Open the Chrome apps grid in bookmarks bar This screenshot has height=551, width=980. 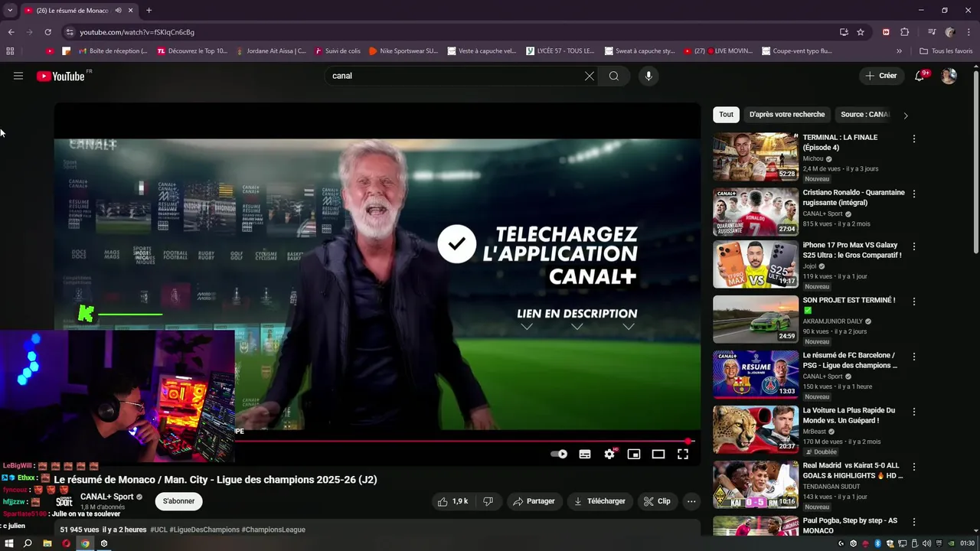tap(10, 51)
